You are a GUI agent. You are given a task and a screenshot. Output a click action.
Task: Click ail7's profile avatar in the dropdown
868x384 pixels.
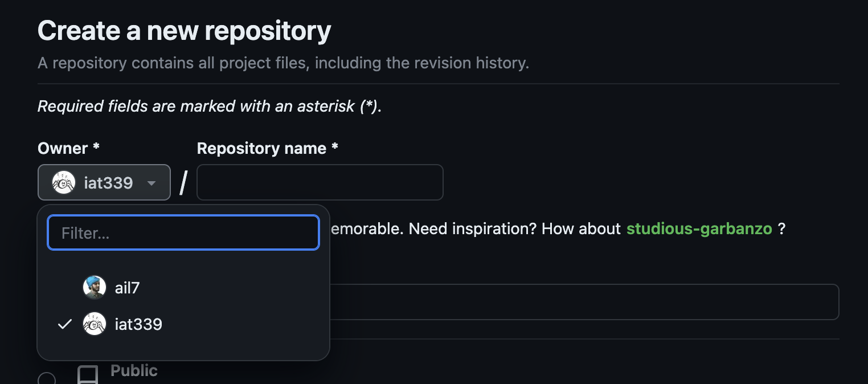95,287
